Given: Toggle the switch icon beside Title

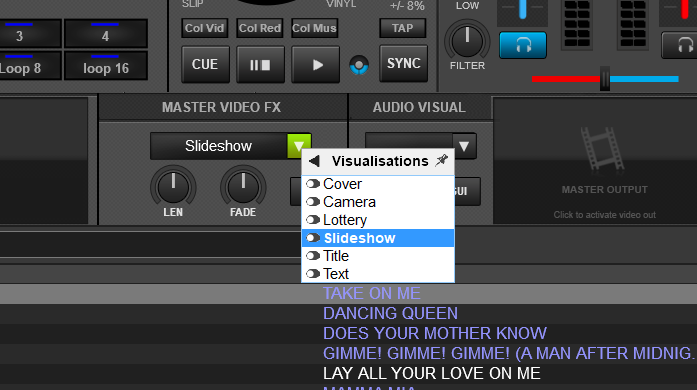Looking at the screenshot, I should (313, 256).
